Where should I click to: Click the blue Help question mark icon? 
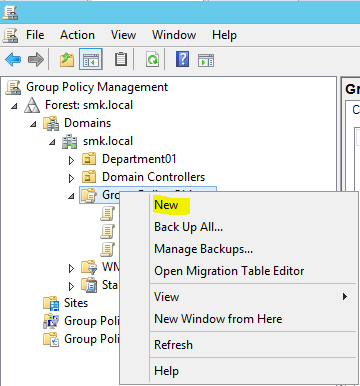click(x=182, y=59)
